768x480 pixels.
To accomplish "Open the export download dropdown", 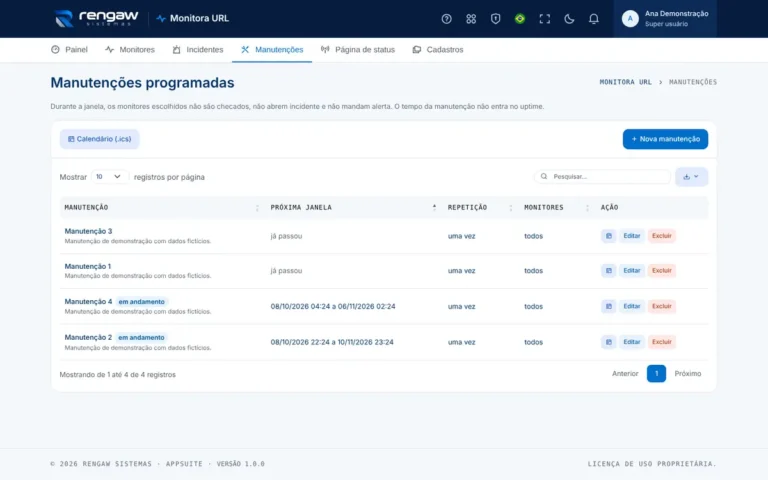I will [691, 177].
